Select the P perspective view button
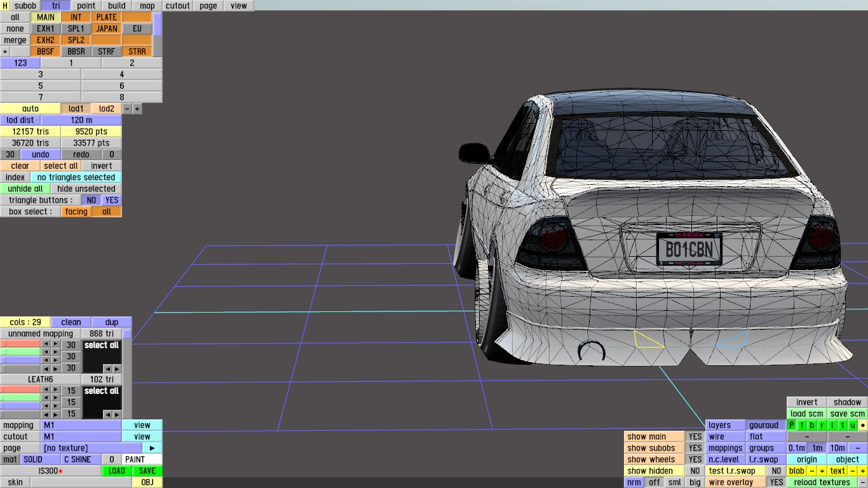This screenshot has height=488, width=868. click(x=792, y=425)
